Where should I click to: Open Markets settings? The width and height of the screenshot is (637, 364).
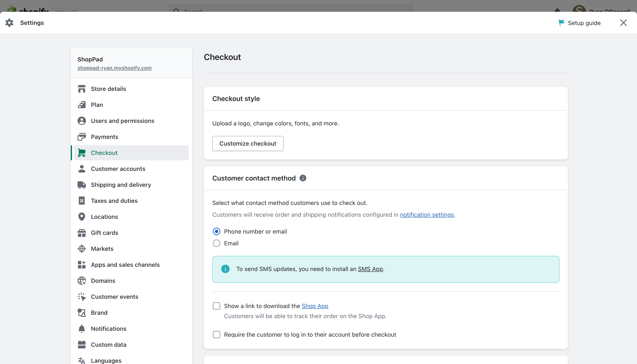131,249
